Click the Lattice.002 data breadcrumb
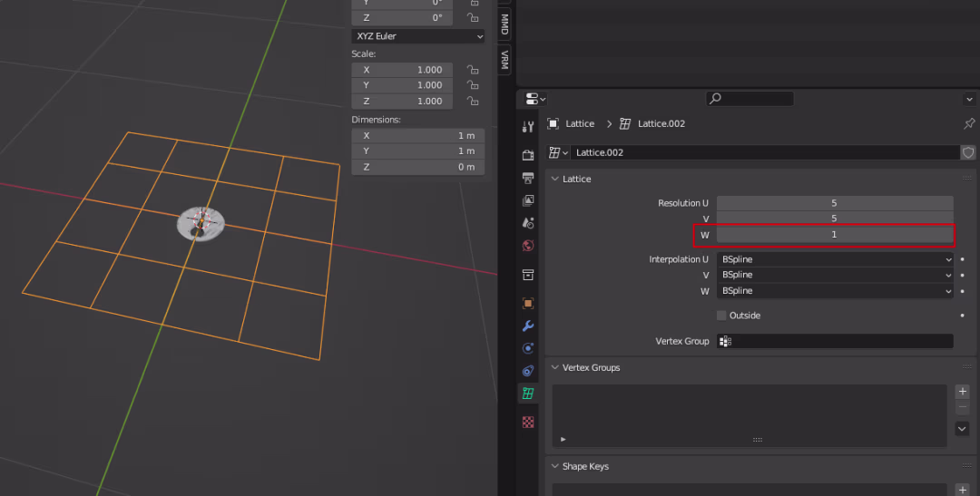The width and height of the screenshot is (980, 496). click(x=661, y=123)
